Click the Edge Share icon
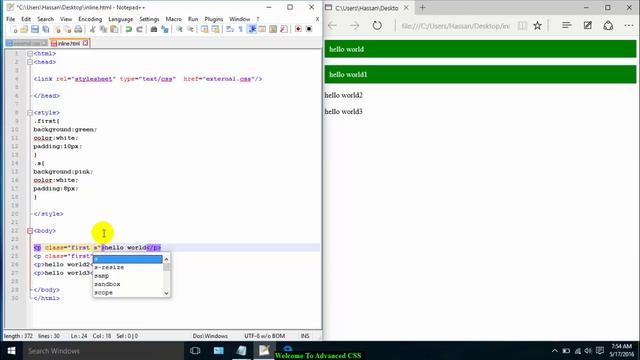This screenshot has height=360, width=640. (608, 26)
